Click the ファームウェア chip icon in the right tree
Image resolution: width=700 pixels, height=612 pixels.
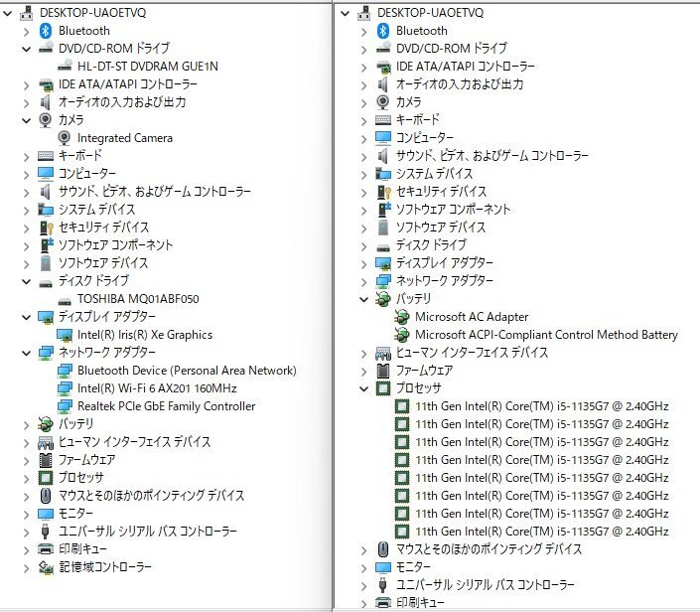click(383, 371)
